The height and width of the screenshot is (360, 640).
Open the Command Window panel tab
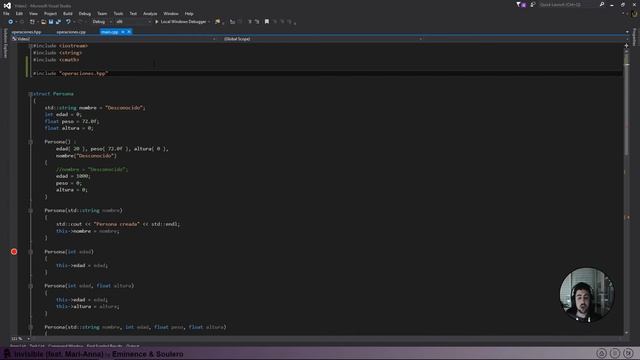point(66,346)
